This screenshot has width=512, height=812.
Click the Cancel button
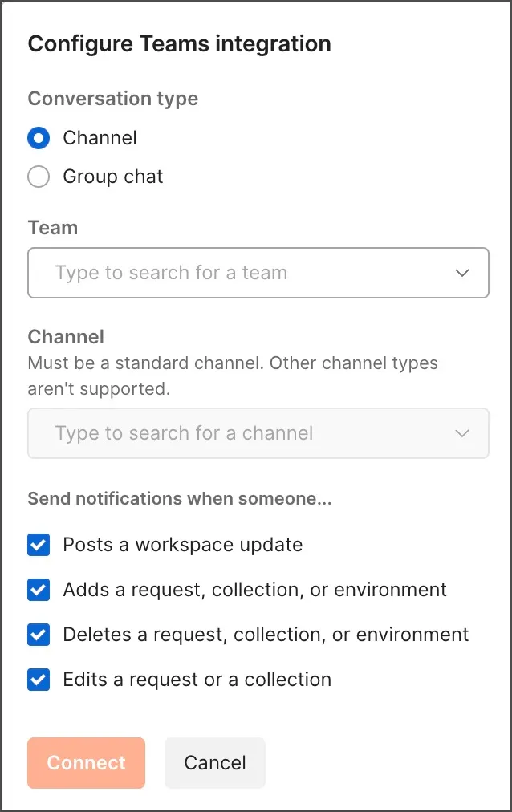(x=215, y=763)
